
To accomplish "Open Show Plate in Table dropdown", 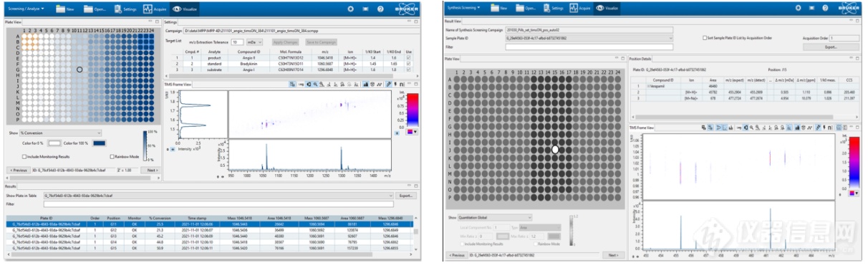I will tap(218, 195).
